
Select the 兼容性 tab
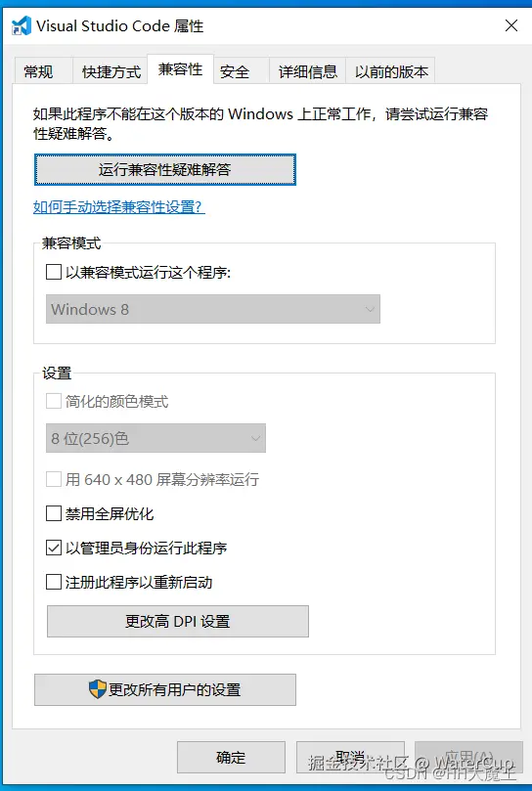pos(180,69)
